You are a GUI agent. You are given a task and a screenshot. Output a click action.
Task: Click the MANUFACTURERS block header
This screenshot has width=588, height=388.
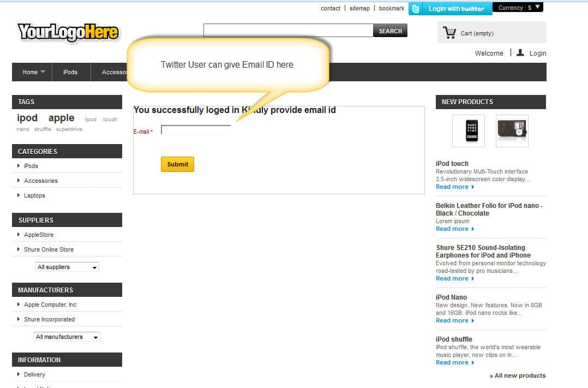coord(67,290)
